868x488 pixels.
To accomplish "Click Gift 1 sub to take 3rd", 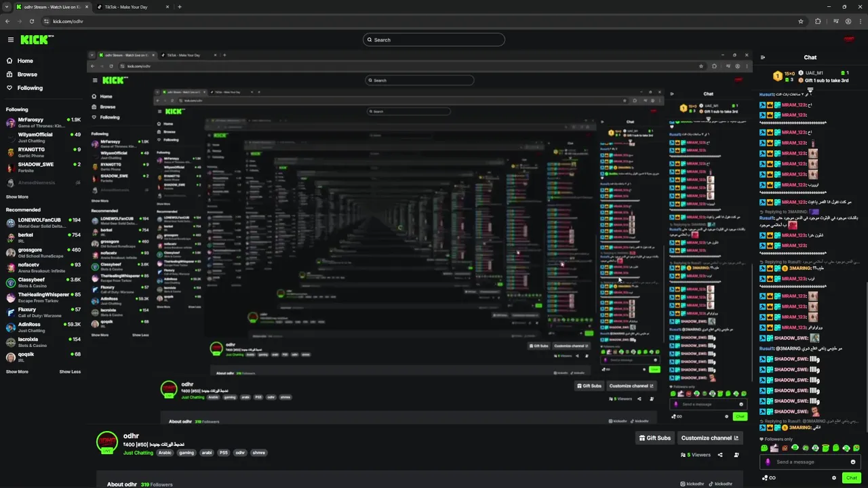I will coord(824,81).
